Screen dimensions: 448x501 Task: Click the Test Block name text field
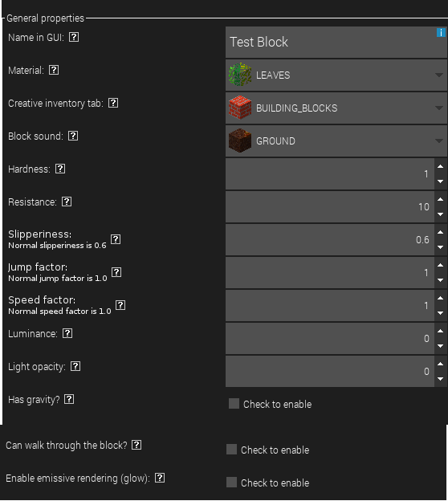point(336,43)
